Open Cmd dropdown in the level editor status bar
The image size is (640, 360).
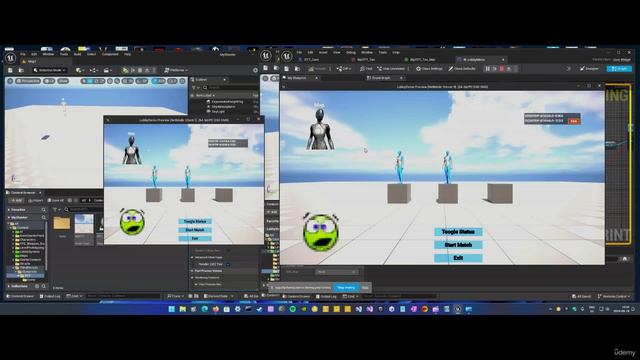(x=74, y=296)
